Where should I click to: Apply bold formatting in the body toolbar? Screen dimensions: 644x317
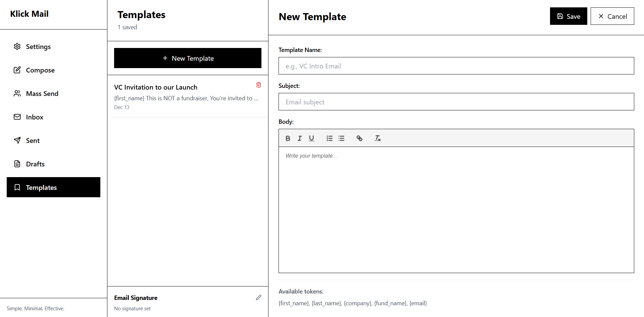pyautogui.click(x=288, y=138)
